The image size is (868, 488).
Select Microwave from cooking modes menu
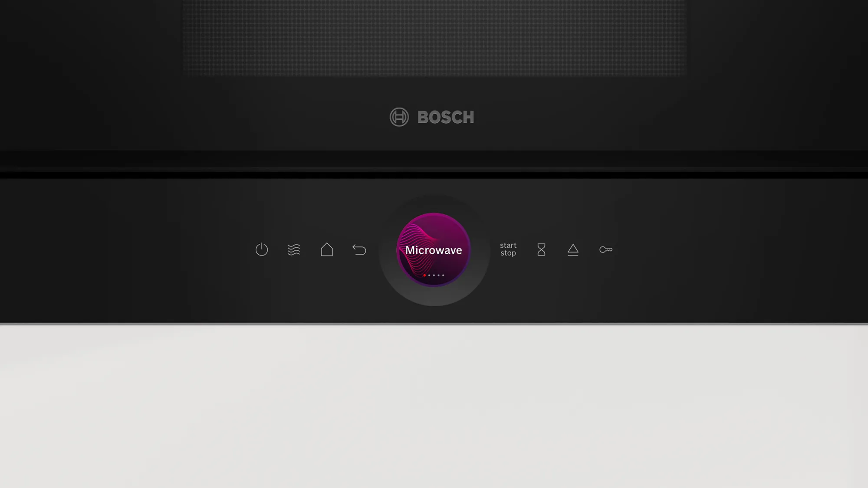[434, 250]
